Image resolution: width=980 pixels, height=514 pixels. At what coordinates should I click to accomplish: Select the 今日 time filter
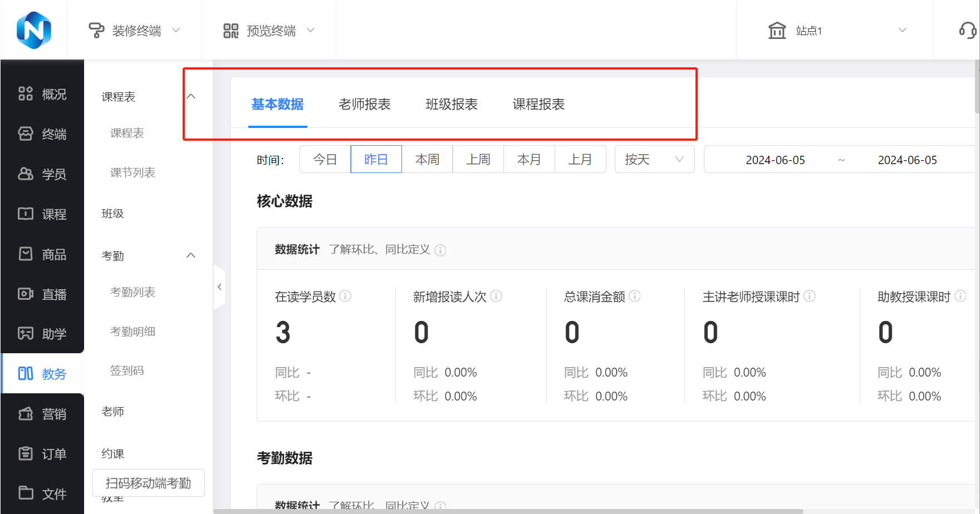tap(325, 160)
